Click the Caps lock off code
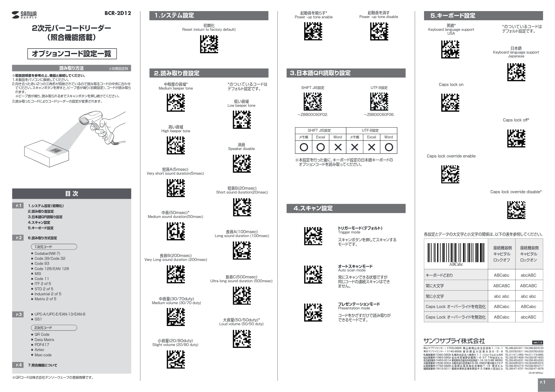This screenshot has height=392, width=555. (x=516, y=138)
